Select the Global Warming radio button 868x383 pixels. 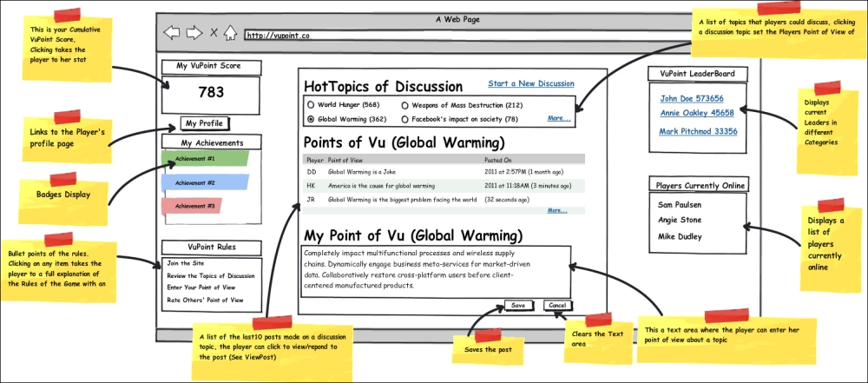coord(311,119)
